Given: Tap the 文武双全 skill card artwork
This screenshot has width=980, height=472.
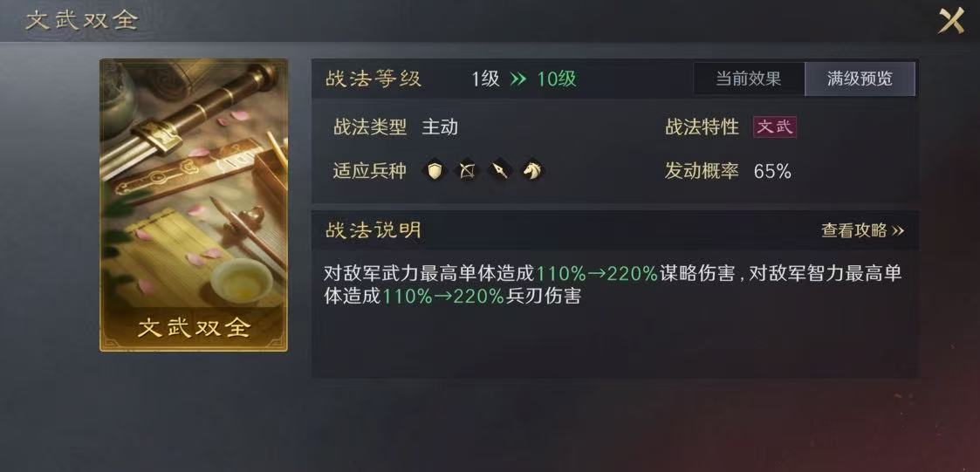Looking at the screenshot, I should tap(194, 205).
